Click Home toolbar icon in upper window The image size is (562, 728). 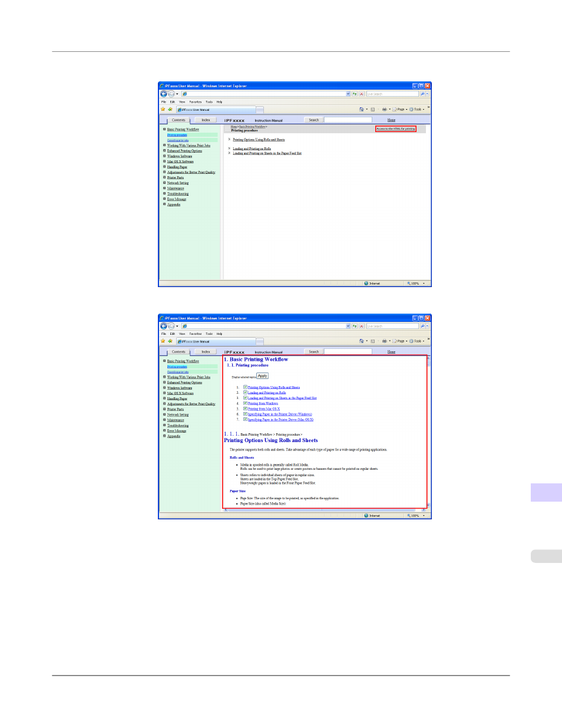click(x=361, y=109)
